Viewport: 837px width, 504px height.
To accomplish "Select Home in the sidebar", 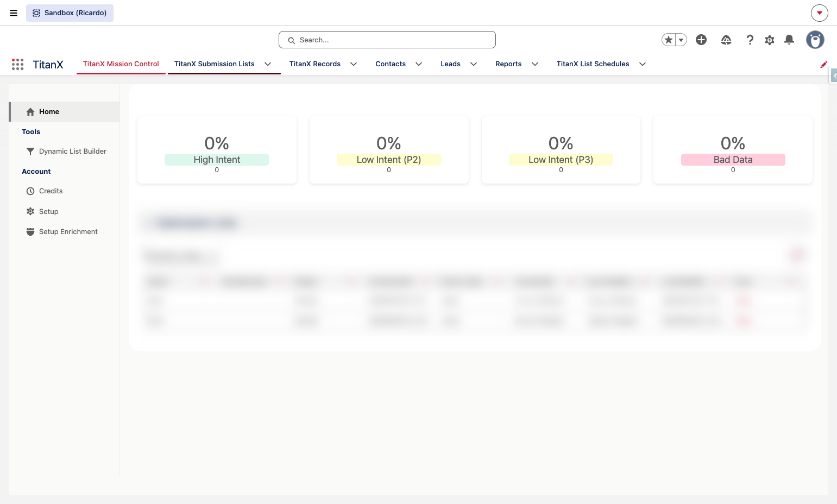I will point(64,112).
